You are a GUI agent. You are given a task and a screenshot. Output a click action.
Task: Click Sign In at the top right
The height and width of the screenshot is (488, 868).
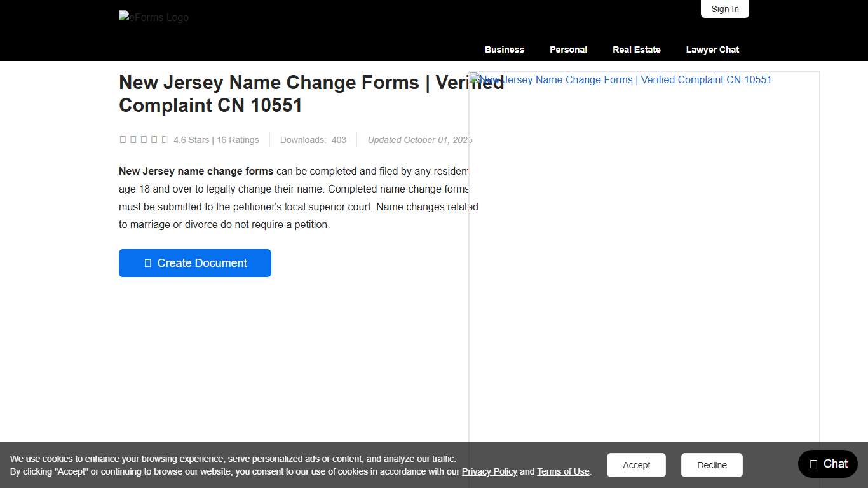[724, 9]
